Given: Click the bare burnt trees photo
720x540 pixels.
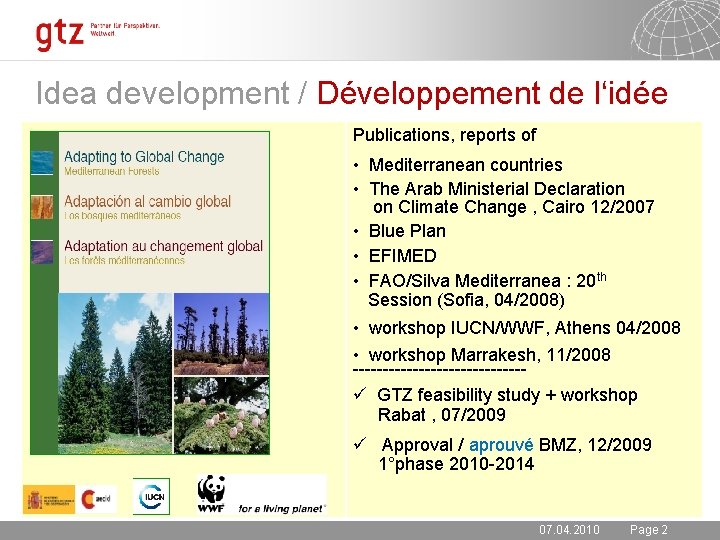Looking at the screenshot, I should click(x=222, y=334).
